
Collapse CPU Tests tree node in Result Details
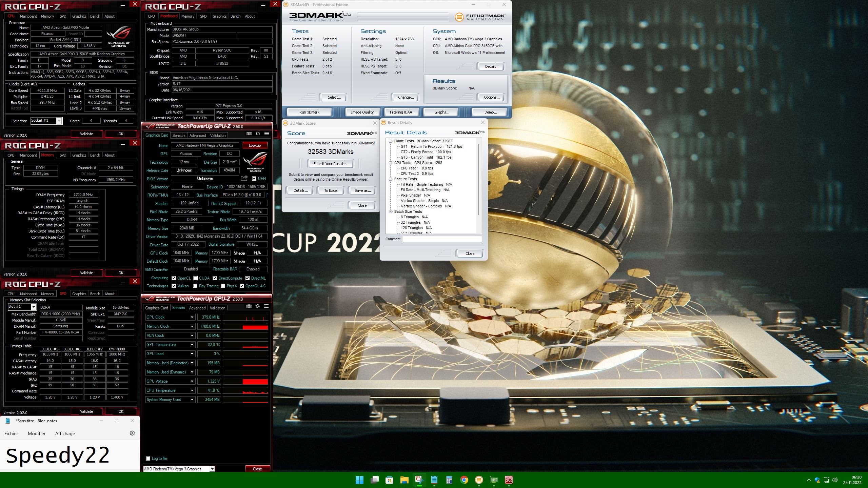[x=391, y=163]
